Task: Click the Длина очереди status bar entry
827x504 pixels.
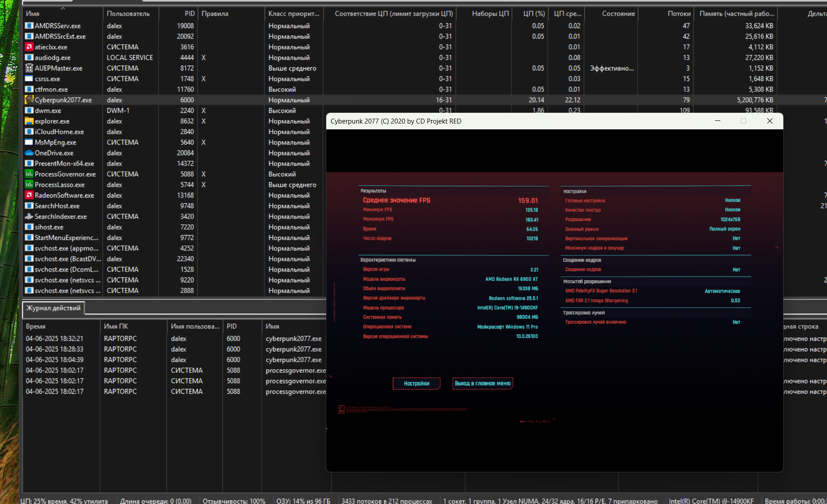Action: pyautogui.click(x=155, y=501)
